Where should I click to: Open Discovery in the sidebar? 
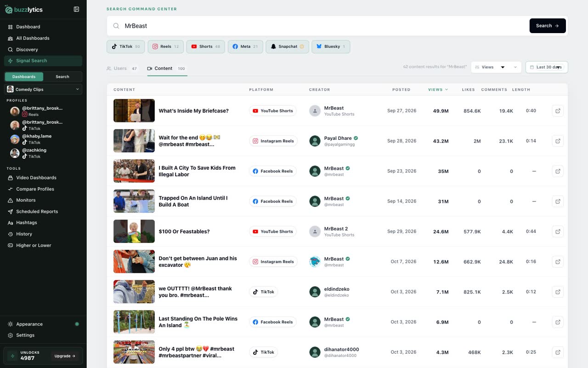point(43,49)
